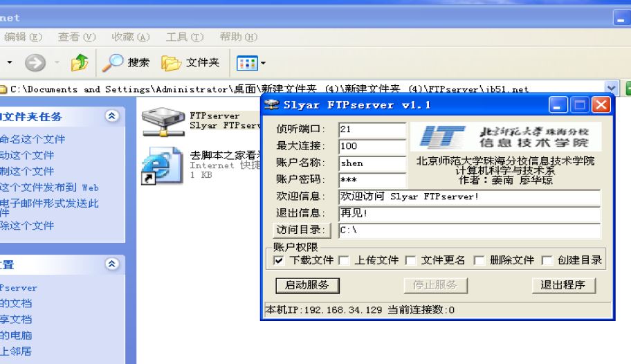Open the Tools (工具) menu
631x364 pixels.
pos(185,37)
